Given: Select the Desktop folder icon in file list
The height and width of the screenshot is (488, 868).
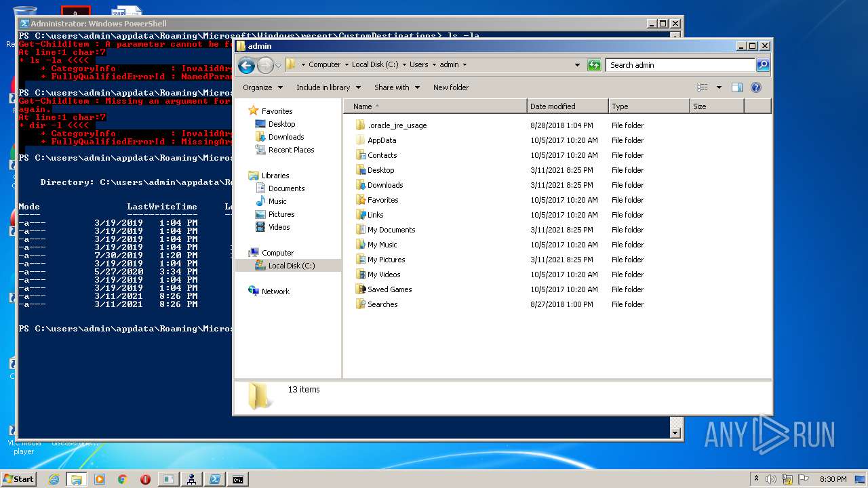Looking at the screenshot, I should [360, 170].
